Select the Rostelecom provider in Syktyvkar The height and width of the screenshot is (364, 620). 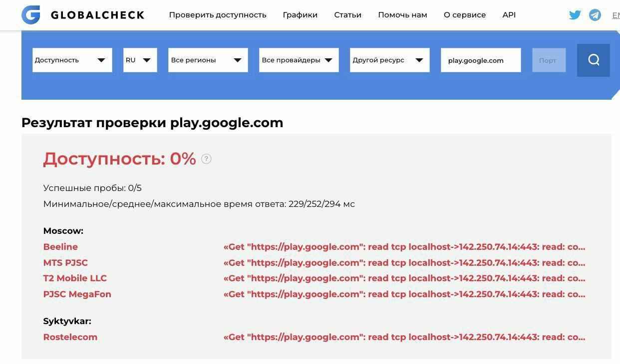70,337
